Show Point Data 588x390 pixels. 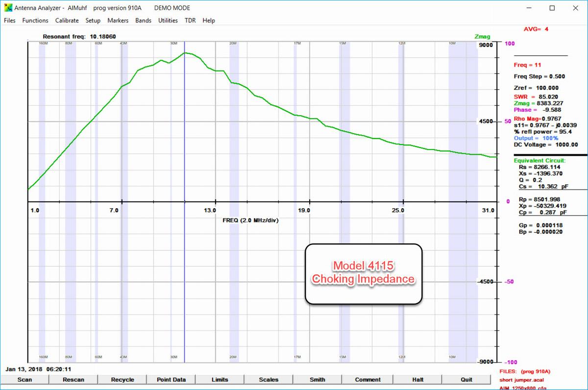coord(171,380)
